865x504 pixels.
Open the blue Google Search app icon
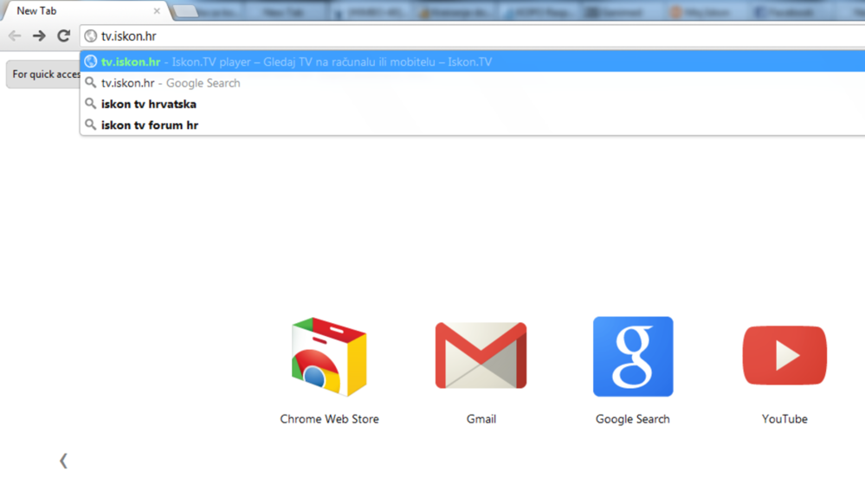[633, 357]
